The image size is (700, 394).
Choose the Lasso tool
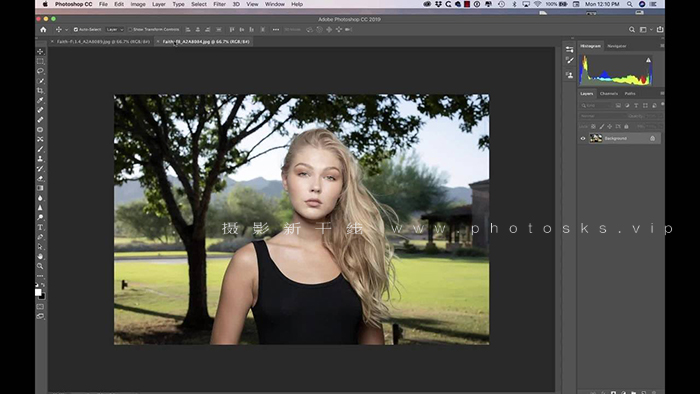[40, 71]
